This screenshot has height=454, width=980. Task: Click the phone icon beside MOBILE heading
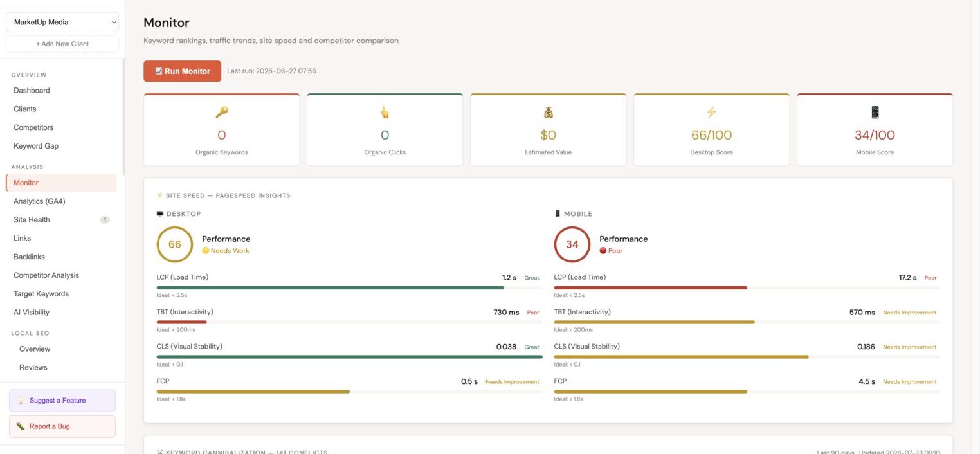pos(558,213)
